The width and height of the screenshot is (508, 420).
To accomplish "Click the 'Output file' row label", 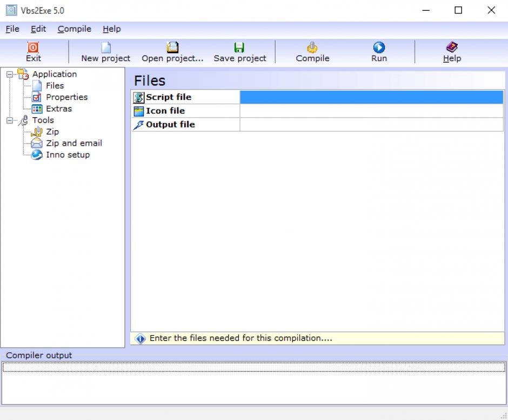I will (x=170, y=125).
